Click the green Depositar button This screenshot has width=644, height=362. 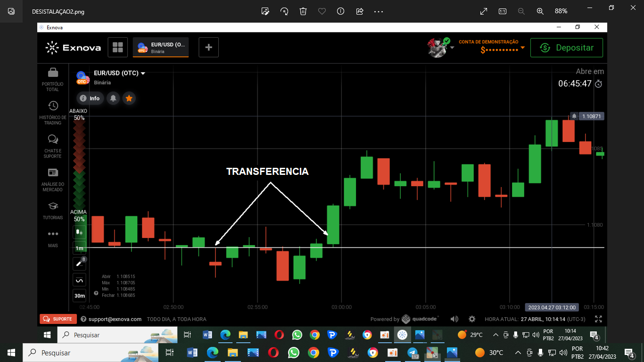(x=566, y=48)
